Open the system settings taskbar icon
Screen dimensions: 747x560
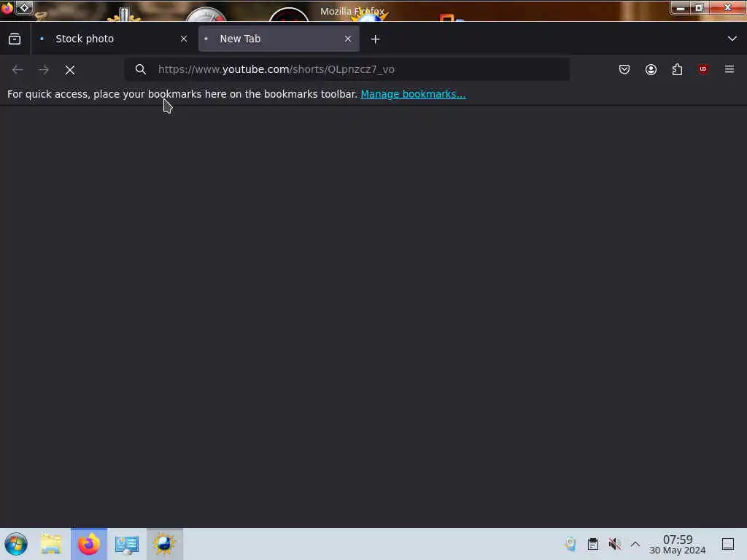pos(127,544)
